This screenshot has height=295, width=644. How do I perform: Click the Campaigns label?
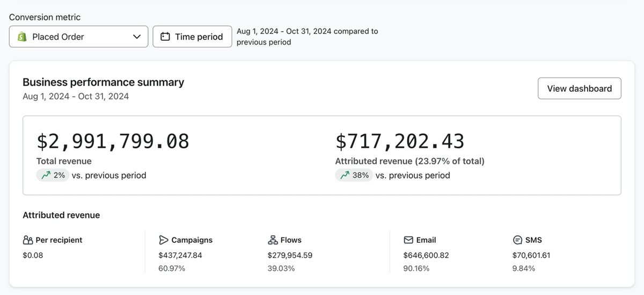[x=192, y=240]
